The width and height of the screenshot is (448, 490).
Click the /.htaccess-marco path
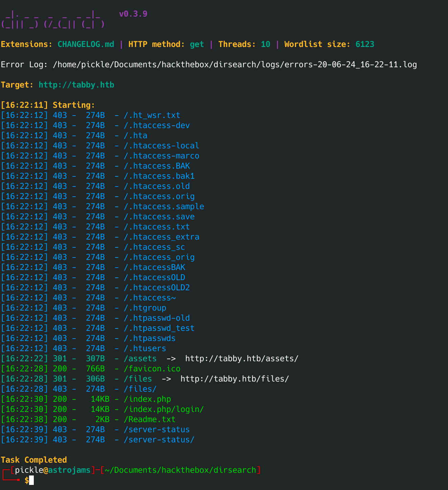(161, 156)
